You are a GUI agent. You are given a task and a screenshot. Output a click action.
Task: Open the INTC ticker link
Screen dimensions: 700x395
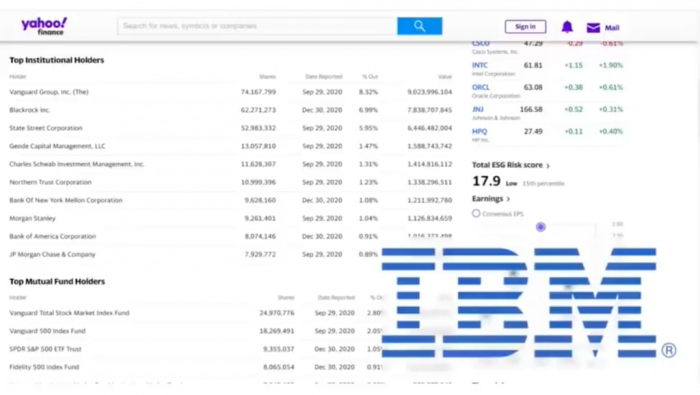click(479, 65)
